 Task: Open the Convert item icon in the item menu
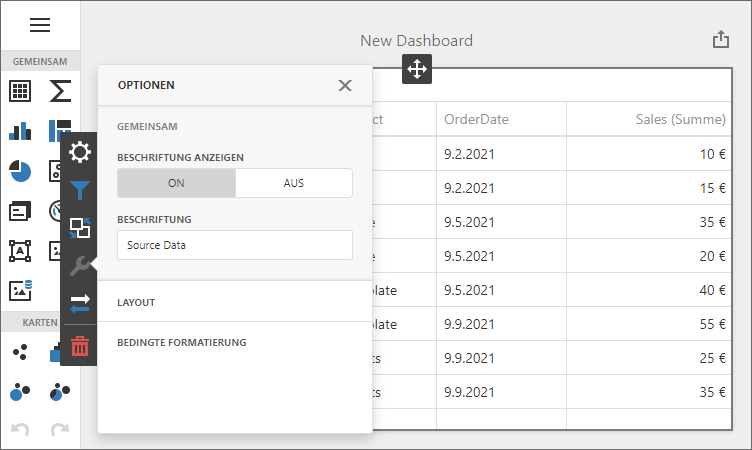click(x=80, y=228)
